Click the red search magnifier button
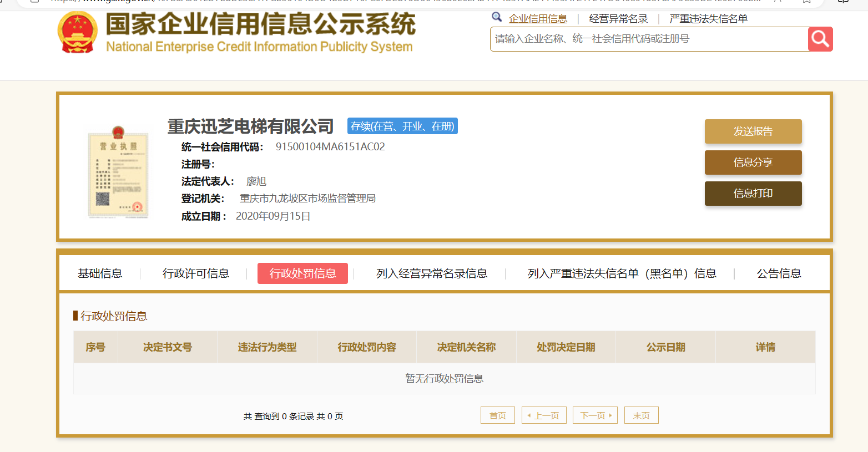This screenshot has height=452, width=868. point(820,39)
